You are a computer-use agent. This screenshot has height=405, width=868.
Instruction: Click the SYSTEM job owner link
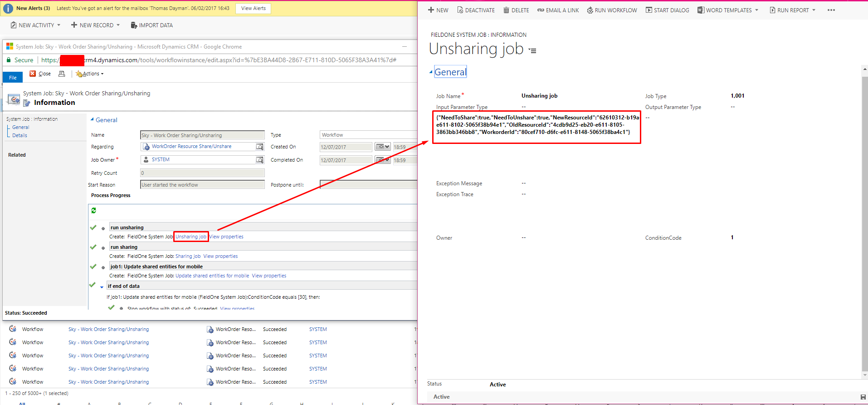161,159
